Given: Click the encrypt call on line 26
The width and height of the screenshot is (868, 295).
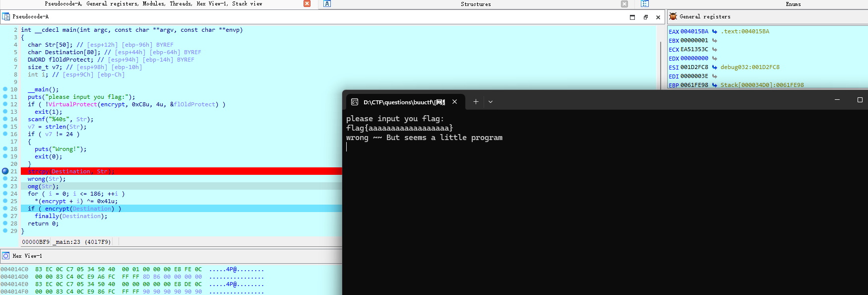Looking at the screenshot, I should point(57,209).
